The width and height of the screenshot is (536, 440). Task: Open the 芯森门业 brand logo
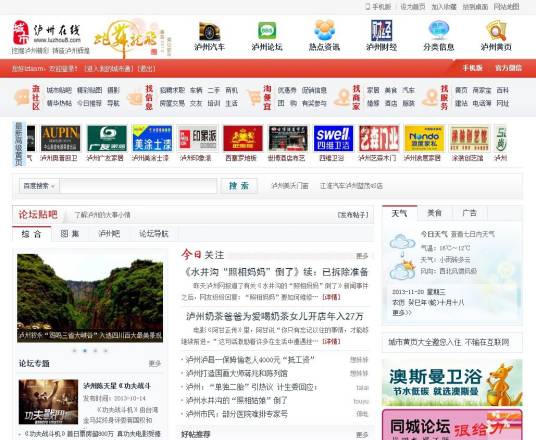379,138
